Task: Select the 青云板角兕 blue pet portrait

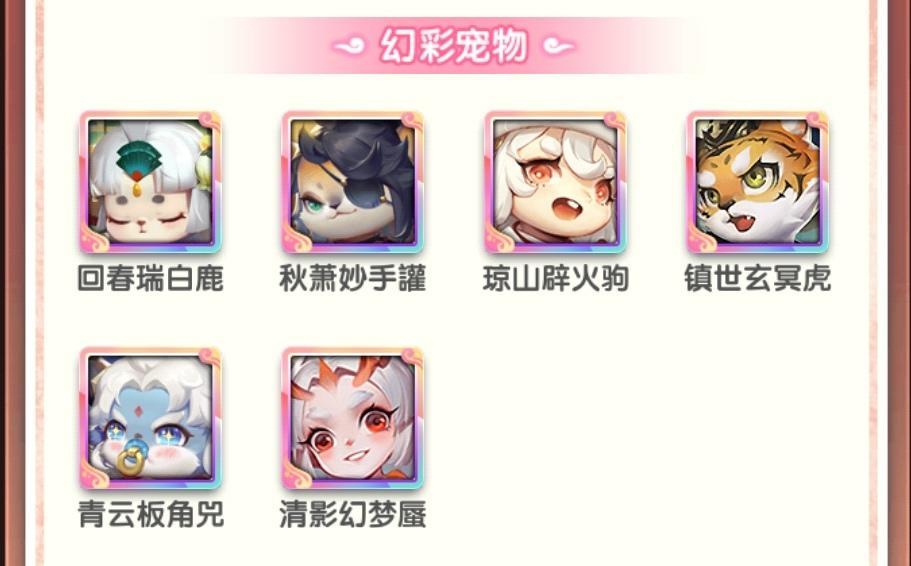Action: (150, 418)
